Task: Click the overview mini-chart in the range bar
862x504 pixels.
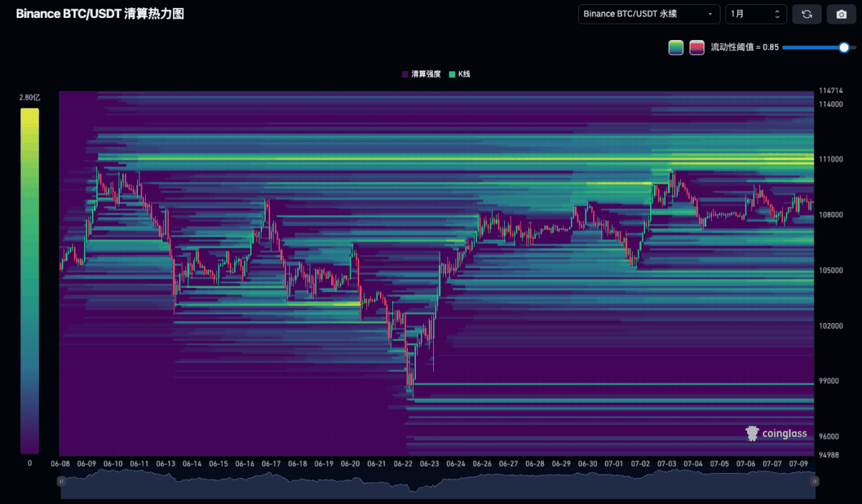Action: coord(437,485)
